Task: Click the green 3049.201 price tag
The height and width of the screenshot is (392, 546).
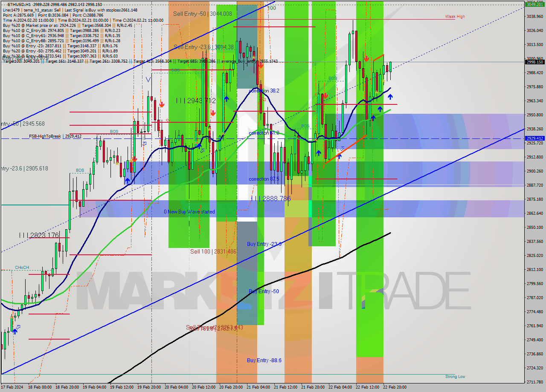Action: tap(535, 5)
